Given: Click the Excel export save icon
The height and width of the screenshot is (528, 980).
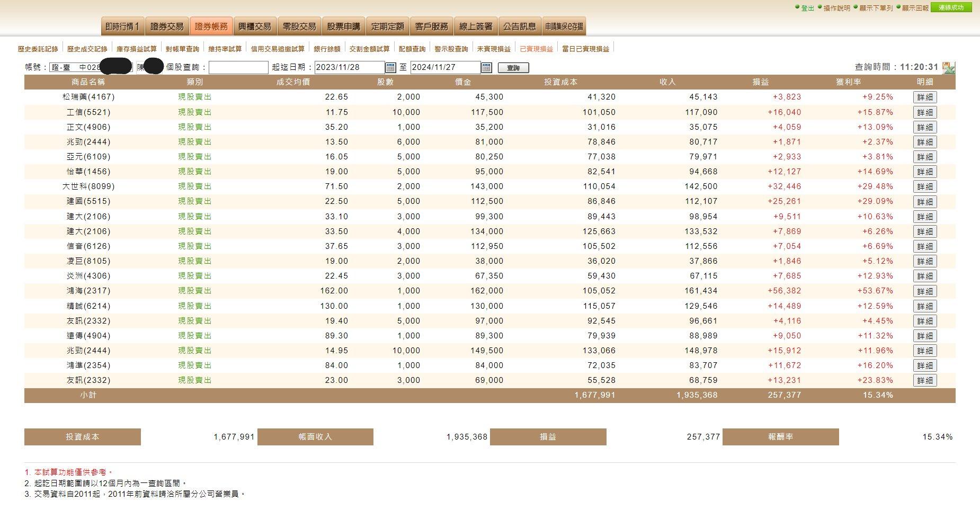Looking at the screenshot, I should tap(949, 68).
